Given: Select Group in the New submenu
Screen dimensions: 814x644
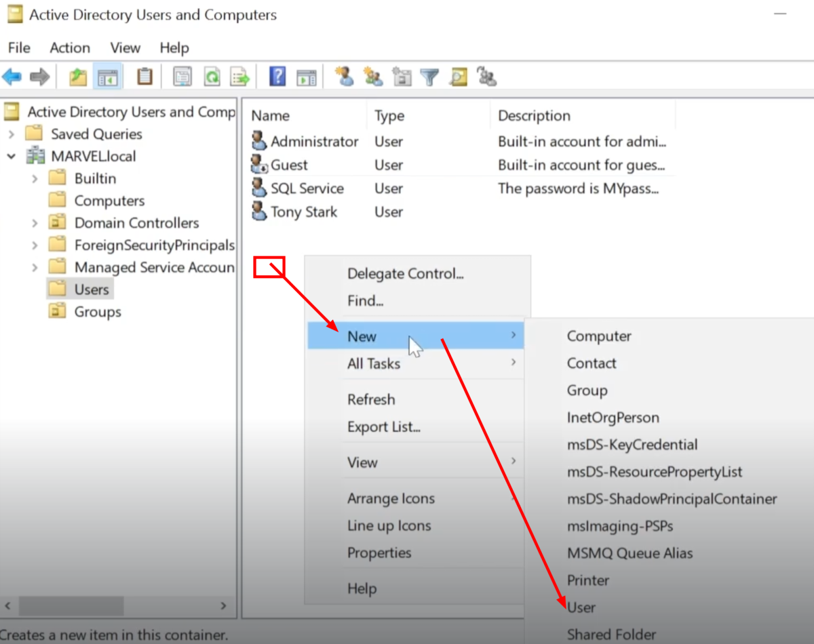Looking at the screenshot, I should [587, 390].
